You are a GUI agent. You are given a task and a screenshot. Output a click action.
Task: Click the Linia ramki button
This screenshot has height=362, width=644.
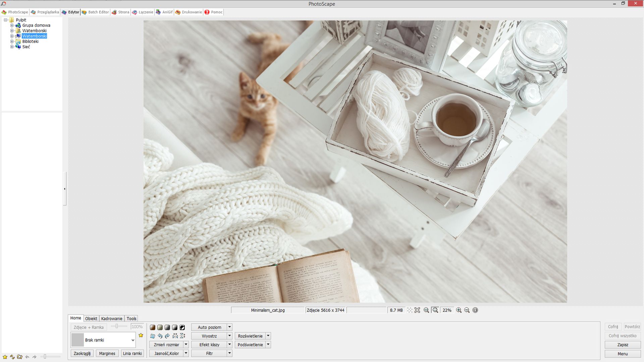132,354
